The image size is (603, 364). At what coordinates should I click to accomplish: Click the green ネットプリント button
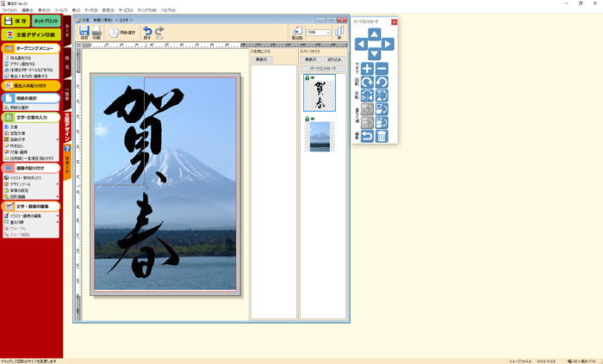[47, 20]
